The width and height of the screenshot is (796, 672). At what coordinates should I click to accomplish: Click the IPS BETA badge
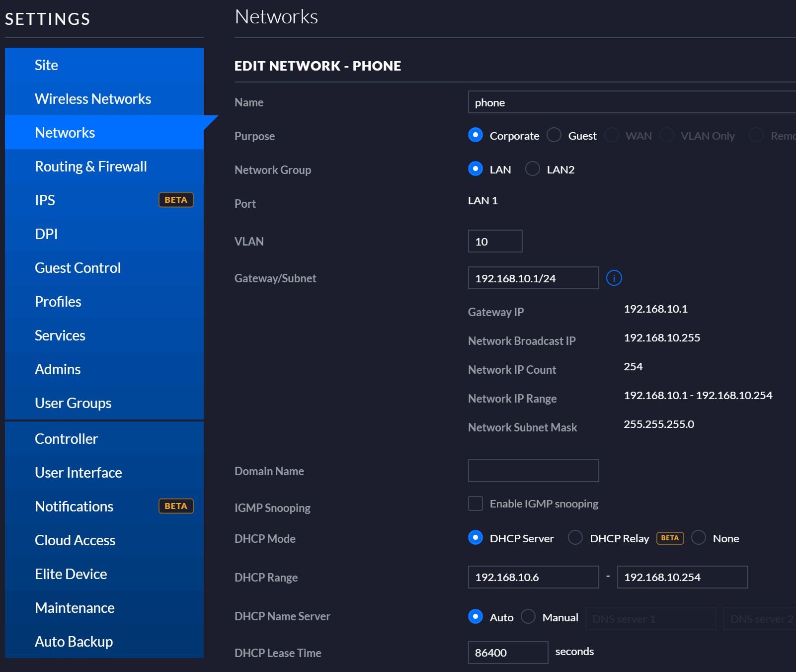click(x=176, y=200)
